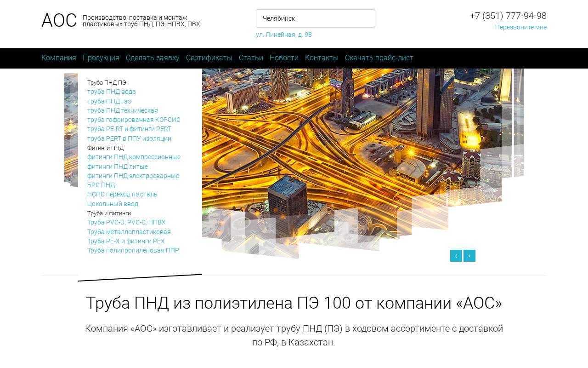Click the company tagline about пластиковых труб
The image size is (588, 368).
[141, 21]
